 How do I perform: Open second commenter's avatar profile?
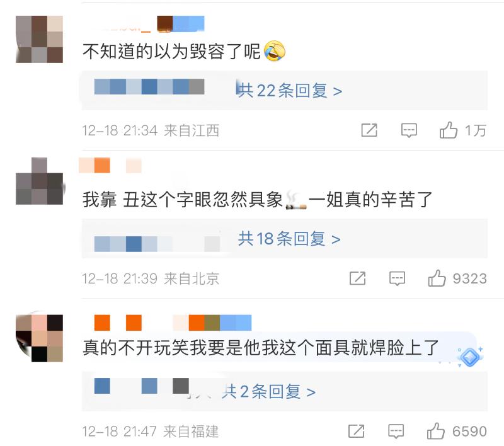click(39, 181)
